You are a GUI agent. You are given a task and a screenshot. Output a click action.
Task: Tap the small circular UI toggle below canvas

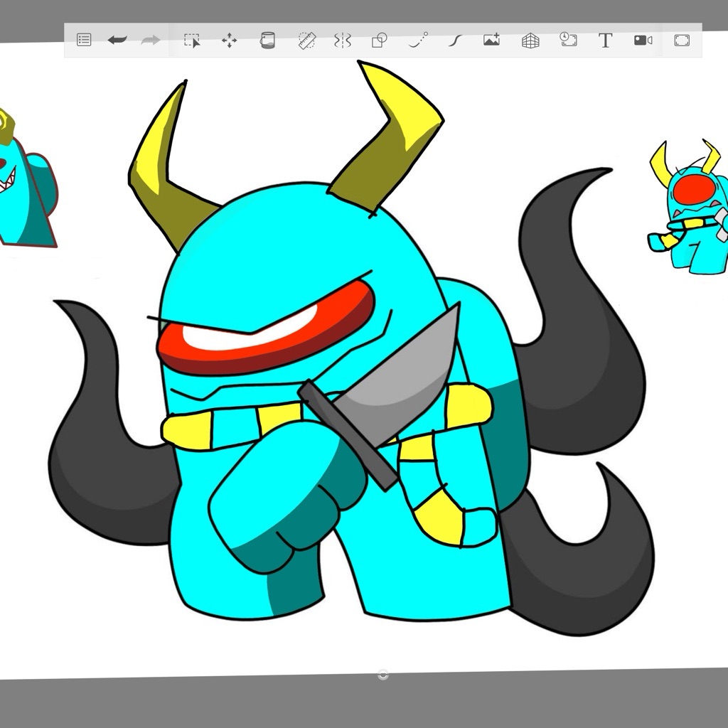tap(383, 675)
